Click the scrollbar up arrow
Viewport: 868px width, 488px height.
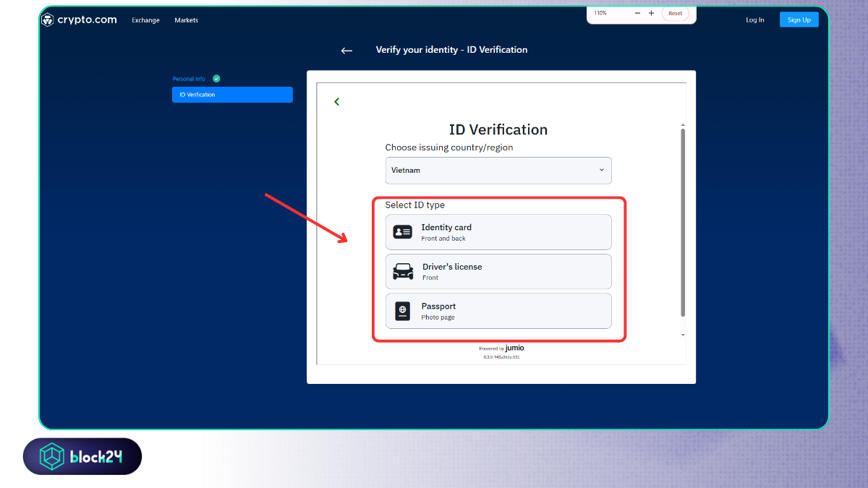click(683, 125)
